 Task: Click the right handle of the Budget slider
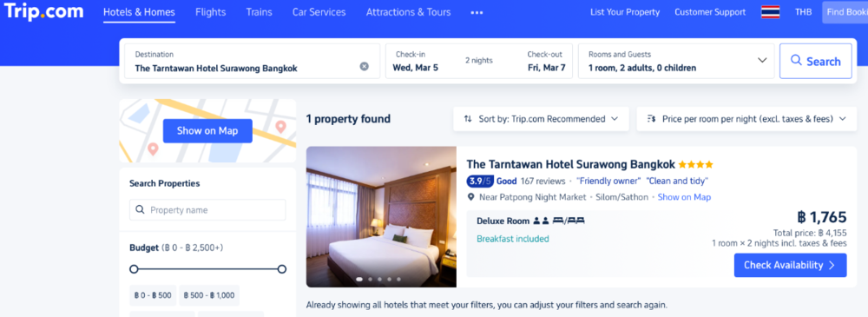point(282,269)
